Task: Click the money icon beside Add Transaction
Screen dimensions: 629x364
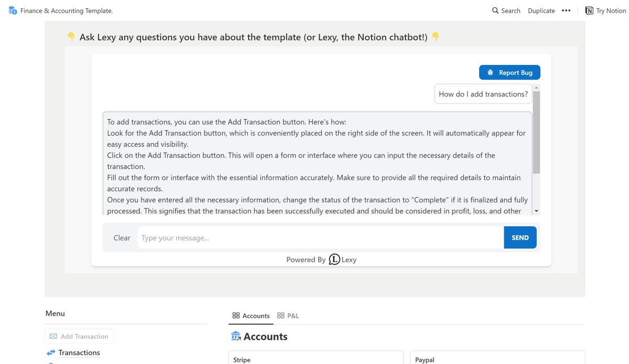Action: click(x=53, y=336)
